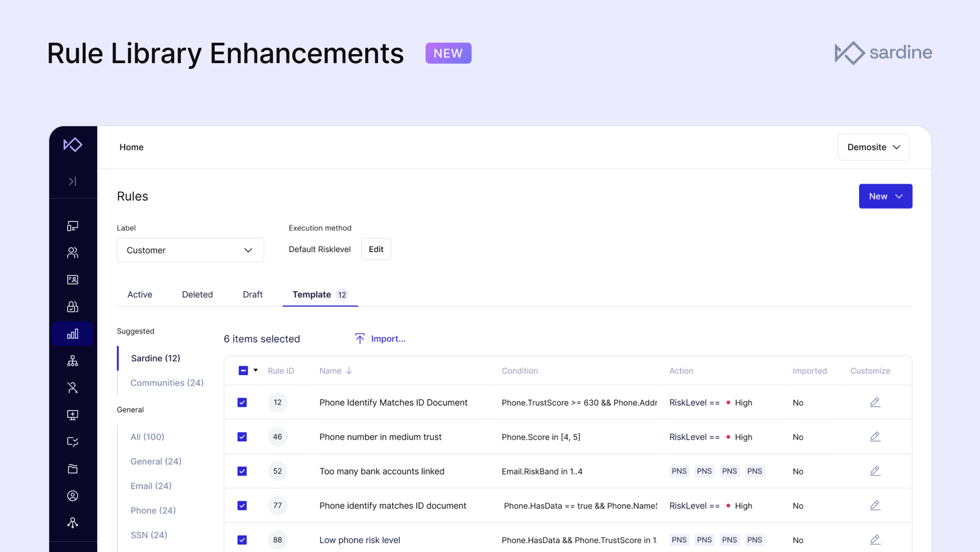Open the two-users icon in sidebar
This screenshot has height=552, width=980.
pyautogui.click(x=73, y=253)
